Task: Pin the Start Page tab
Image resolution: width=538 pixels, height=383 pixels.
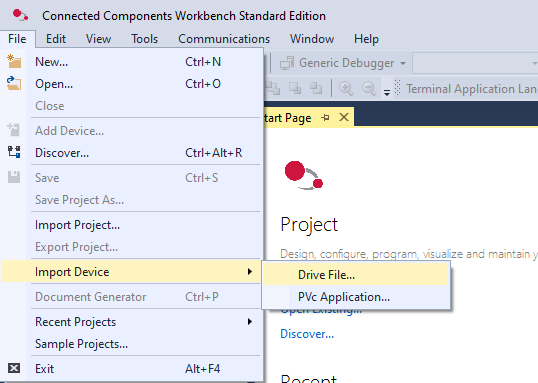Action: click(325, 118)
